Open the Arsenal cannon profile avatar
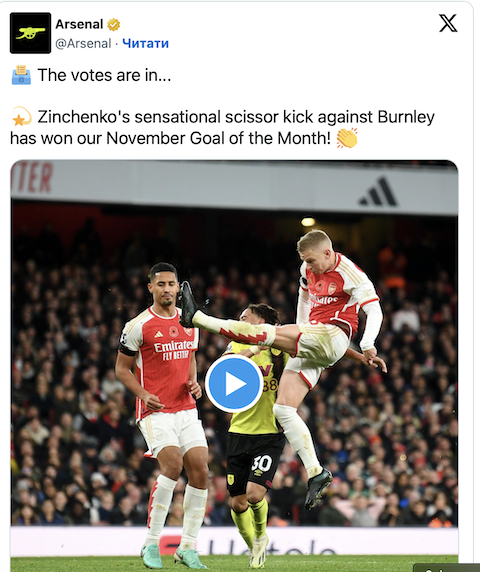 [30, 33]
